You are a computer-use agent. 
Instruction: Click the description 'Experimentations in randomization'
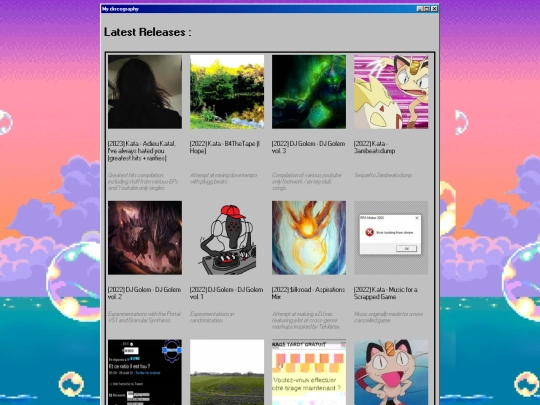click(212, 317)
